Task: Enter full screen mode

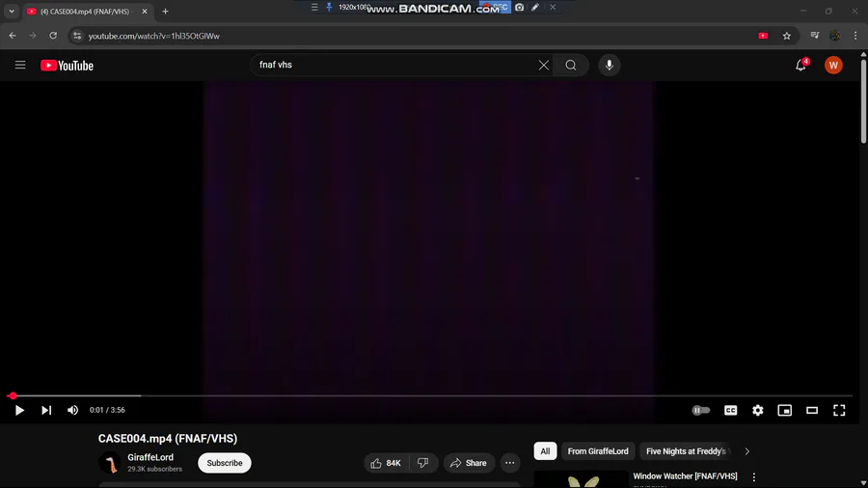Action: click(x=839, y=410)
